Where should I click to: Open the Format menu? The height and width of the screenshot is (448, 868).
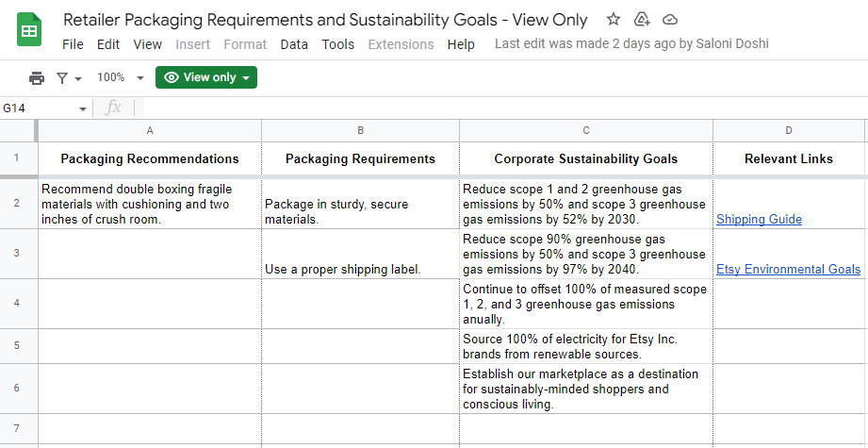point(245,44)
